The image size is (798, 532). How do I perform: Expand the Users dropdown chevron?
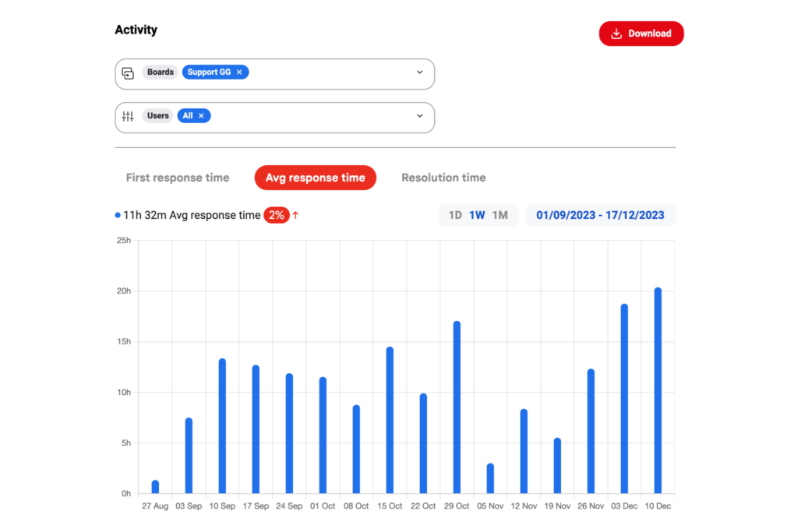pyautogui.click(x=419, y=116)
